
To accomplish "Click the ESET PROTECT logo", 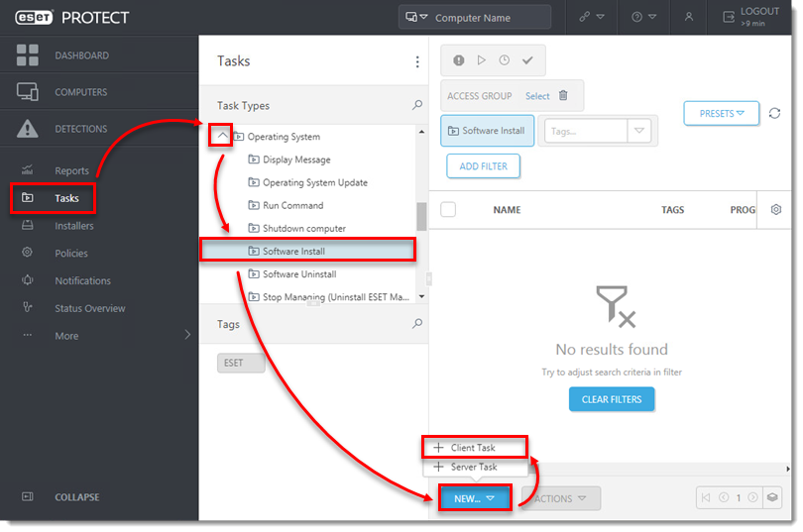I will pos(71,18).
